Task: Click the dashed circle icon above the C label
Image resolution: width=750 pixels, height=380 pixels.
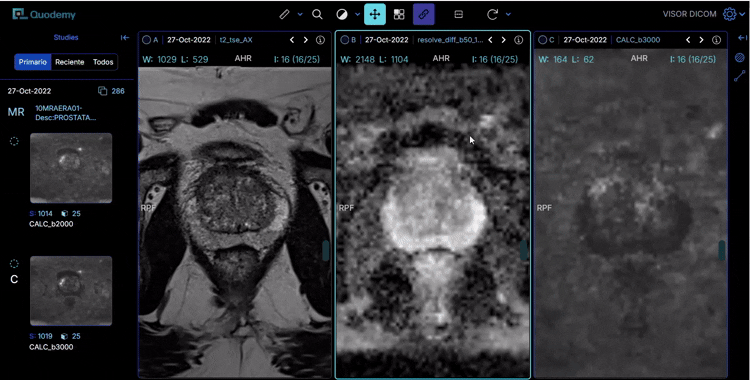Action: point(14,264)
